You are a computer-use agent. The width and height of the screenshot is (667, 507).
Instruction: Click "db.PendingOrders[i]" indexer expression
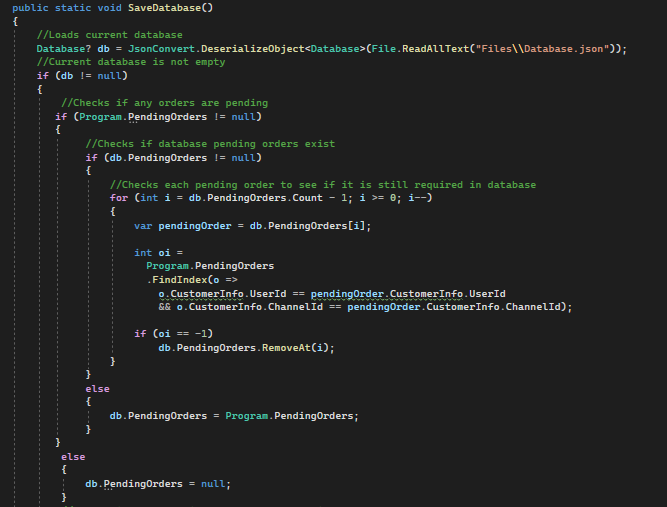click(x=307, y=226)
